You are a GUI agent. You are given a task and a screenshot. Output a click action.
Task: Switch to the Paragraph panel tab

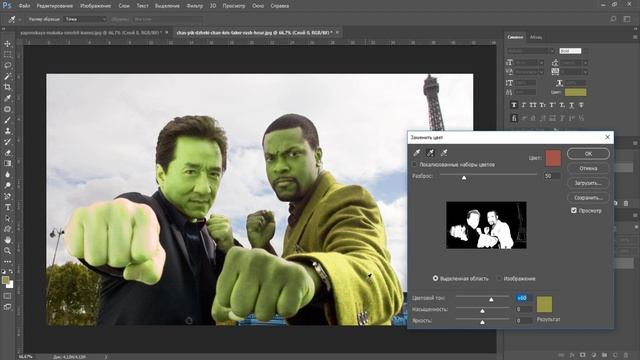point(536,37)
